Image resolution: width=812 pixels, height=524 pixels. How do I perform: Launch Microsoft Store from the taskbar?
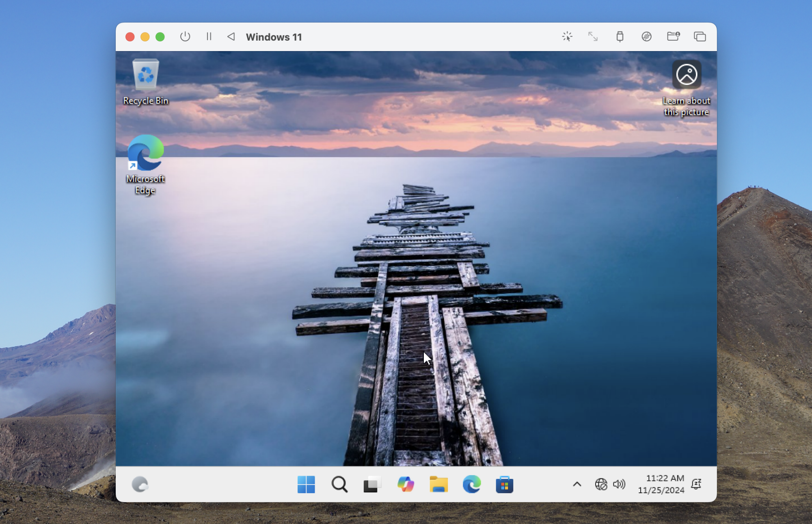505,484
